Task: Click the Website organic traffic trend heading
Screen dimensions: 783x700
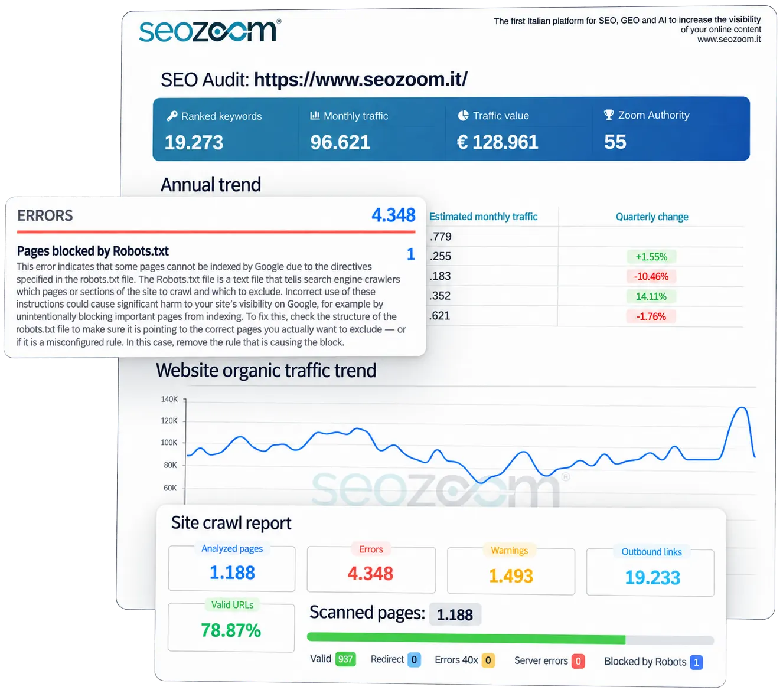Action: tap(266, 371)
